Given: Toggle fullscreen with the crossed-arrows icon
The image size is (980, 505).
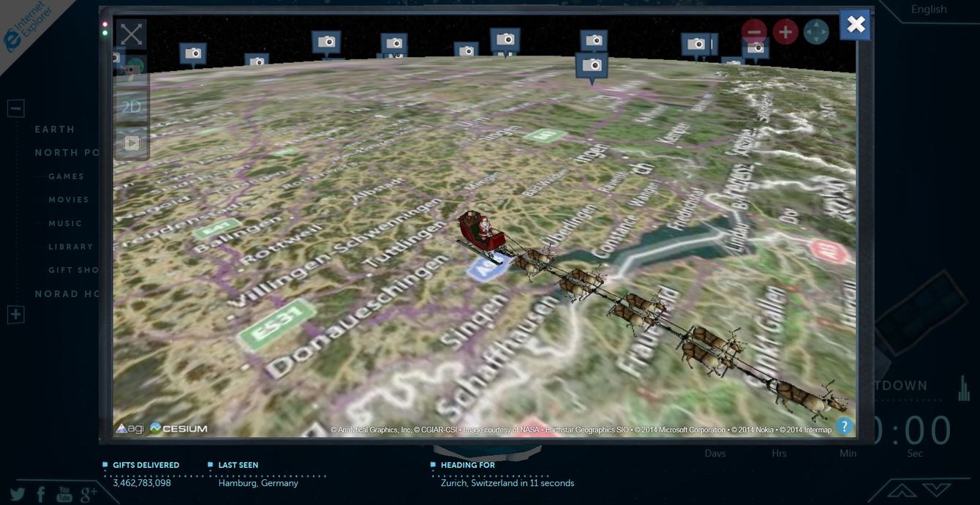Looking at the screenshot, I should click(132, 34).
